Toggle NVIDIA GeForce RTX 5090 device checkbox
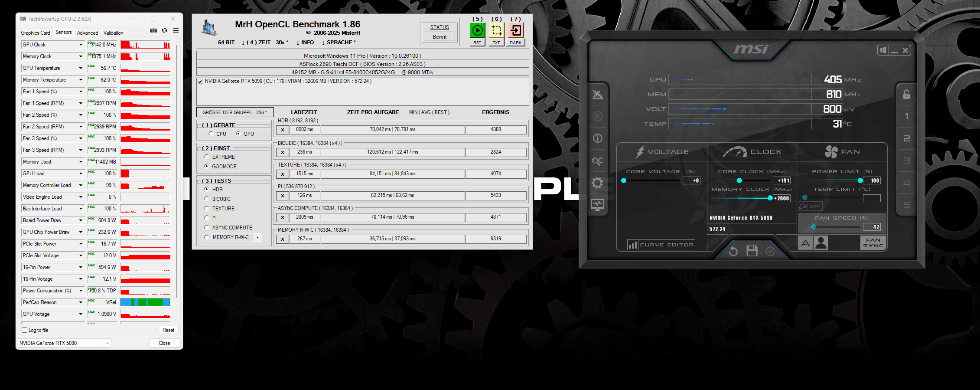980x390 pixels. (200, 81)
